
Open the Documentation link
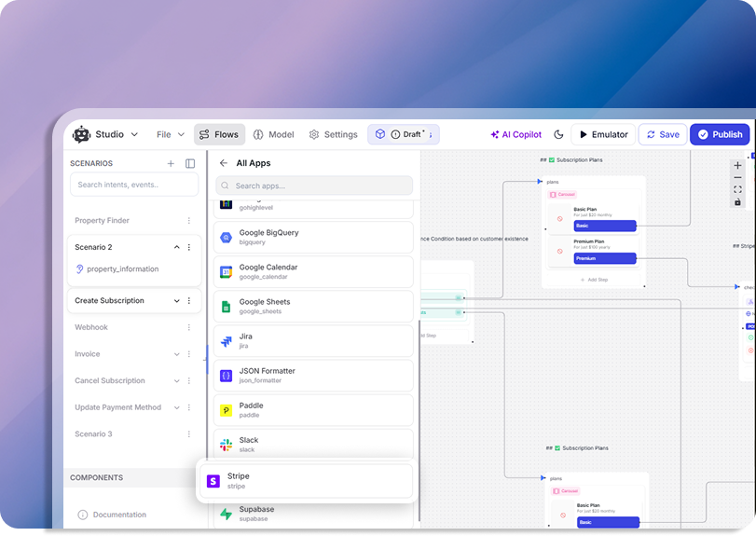pyautogui.click(x=113, y=515)
